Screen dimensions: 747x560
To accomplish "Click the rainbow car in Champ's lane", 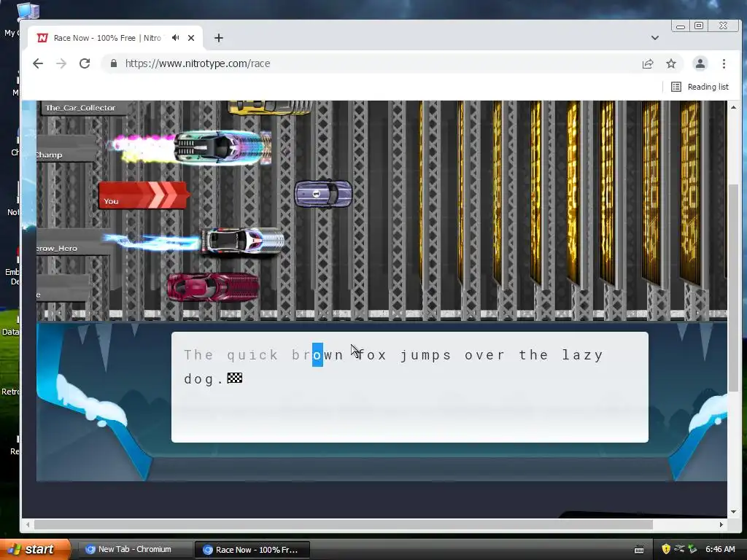I will coord(222,147).
